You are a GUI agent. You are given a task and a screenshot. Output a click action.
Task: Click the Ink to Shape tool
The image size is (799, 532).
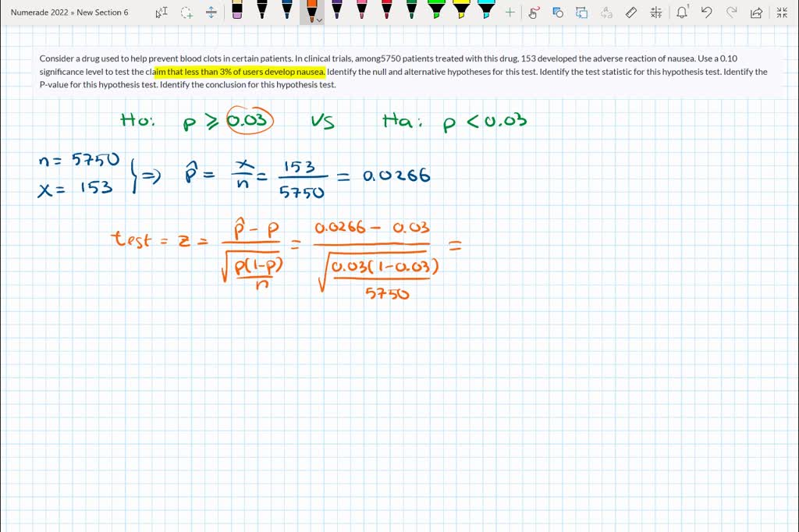(582, 12)
